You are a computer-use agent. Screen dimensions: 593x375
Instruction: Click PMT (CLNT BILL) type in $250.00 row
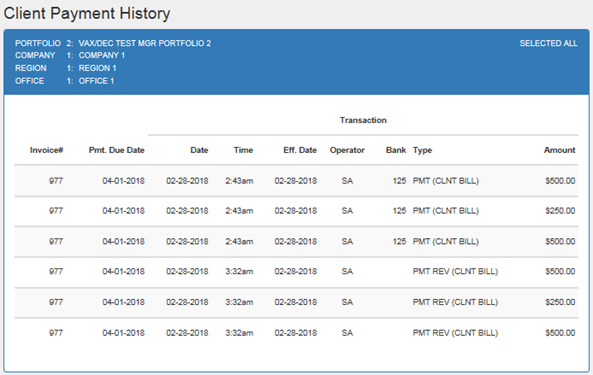[446, 211]
